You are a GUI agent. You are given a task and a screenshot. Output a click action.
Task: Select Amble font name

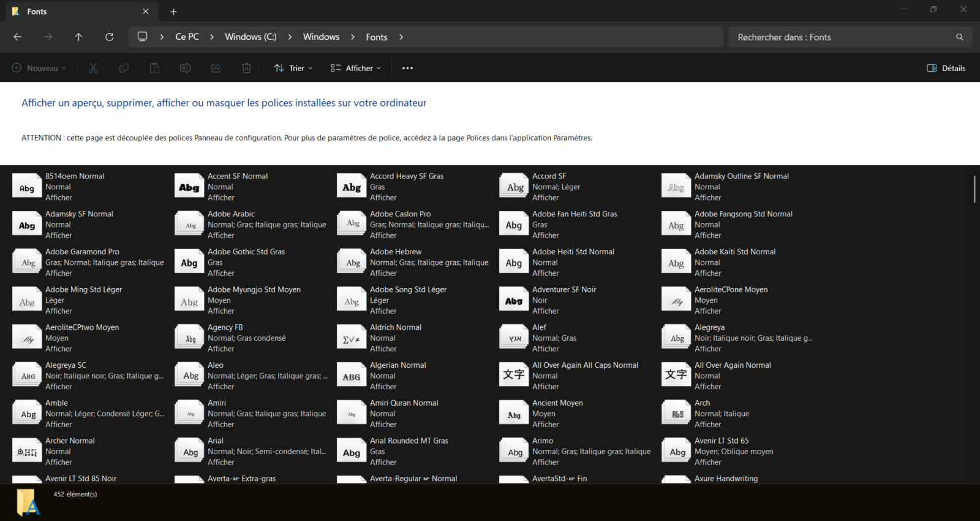click(56, 403)
